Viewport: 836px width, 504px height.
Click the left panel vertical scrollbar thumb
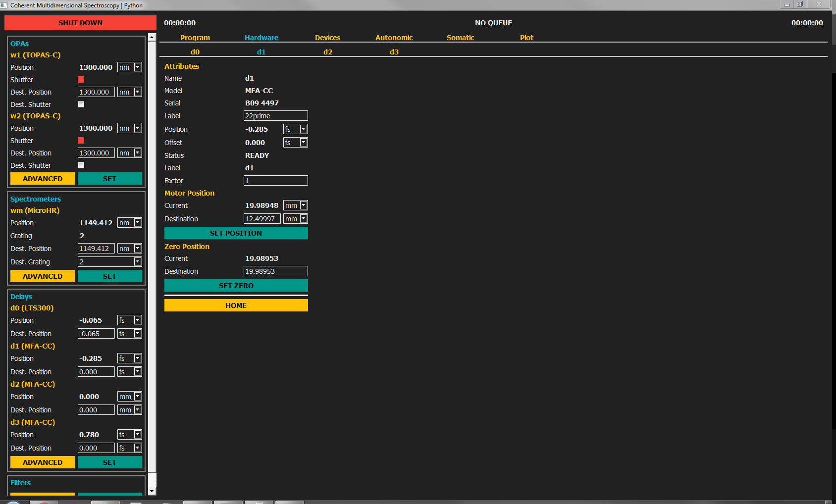point(152,248)
